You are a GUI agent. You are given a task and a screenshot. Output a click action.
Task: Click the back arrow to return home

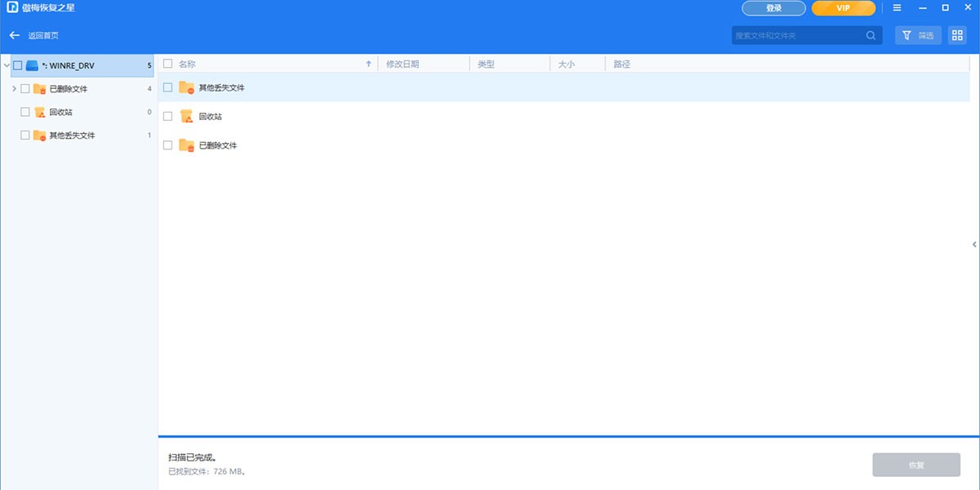[15, 36]
